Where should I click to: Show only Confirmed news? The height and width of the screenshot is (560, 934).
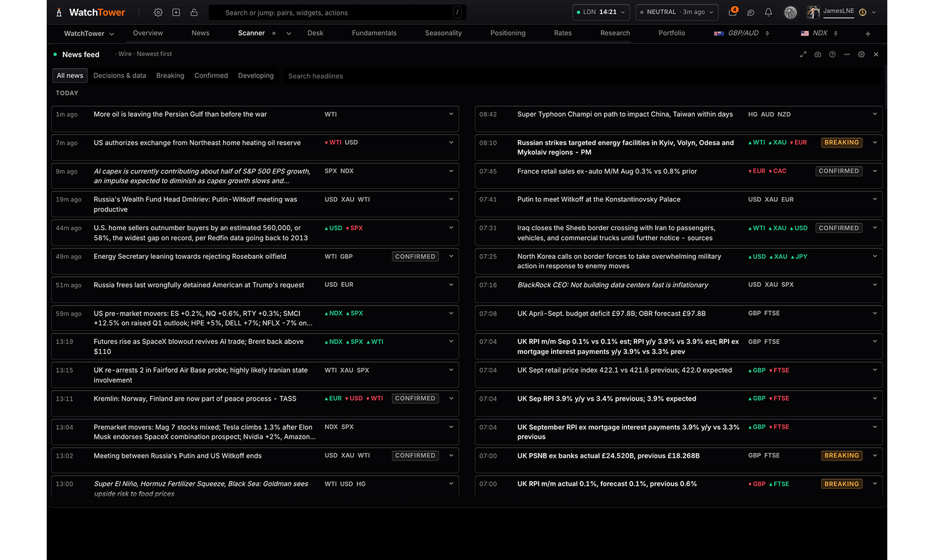pyautogui.click(x=211, y=76)
